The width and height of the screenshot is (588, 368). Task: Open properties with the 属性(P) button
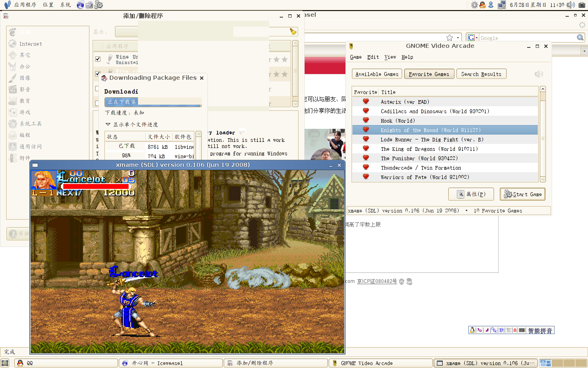point(471,194)
